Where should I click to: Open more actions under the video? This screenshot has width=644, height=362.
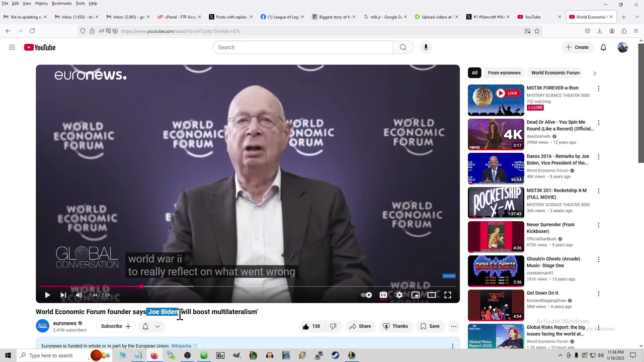tap(454, 326)
